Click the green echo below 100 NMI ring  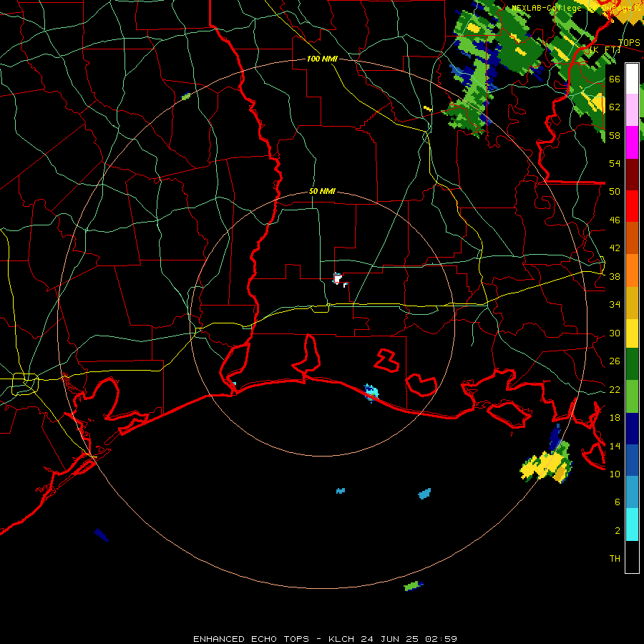413,585
